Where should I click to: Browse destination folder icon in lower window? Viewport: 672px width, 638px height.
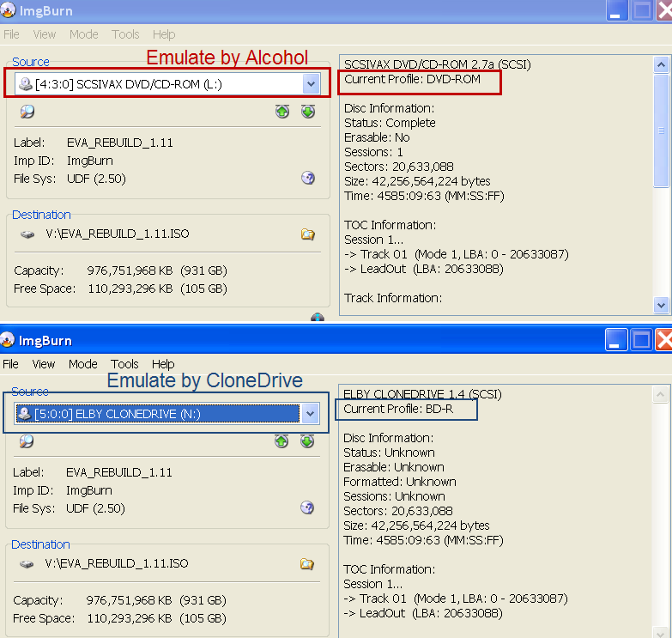coord(307,564)
